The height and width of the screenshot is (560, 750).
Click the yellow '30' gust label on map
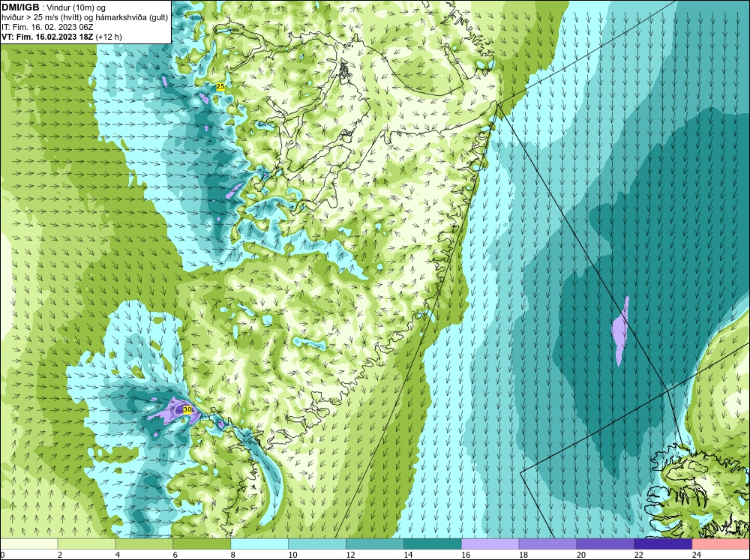point(187,409)
